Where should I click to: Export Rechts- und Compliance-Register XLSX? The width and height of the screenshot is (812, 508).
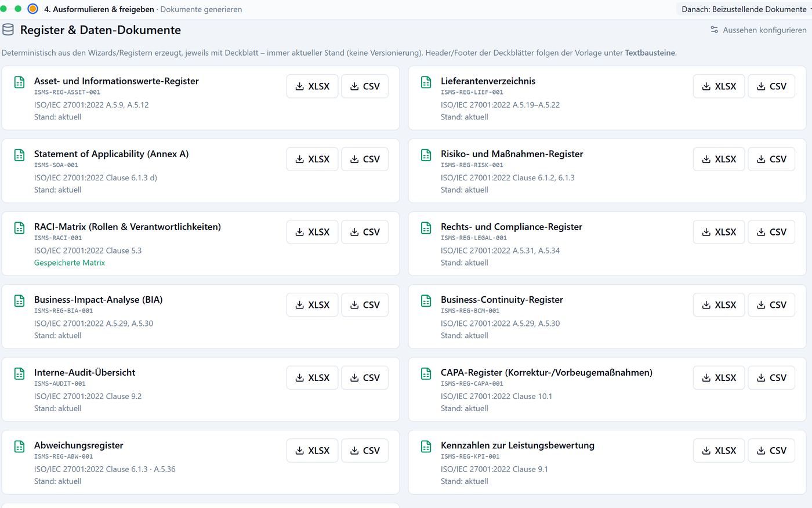[719, 232]
